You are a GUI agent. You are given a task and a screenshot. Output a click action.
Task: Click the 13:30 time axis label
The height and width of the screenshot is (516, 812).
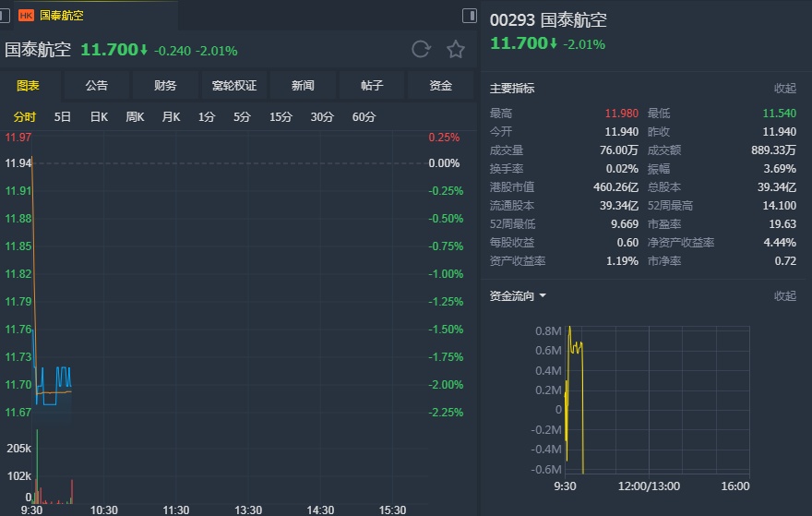248,510
